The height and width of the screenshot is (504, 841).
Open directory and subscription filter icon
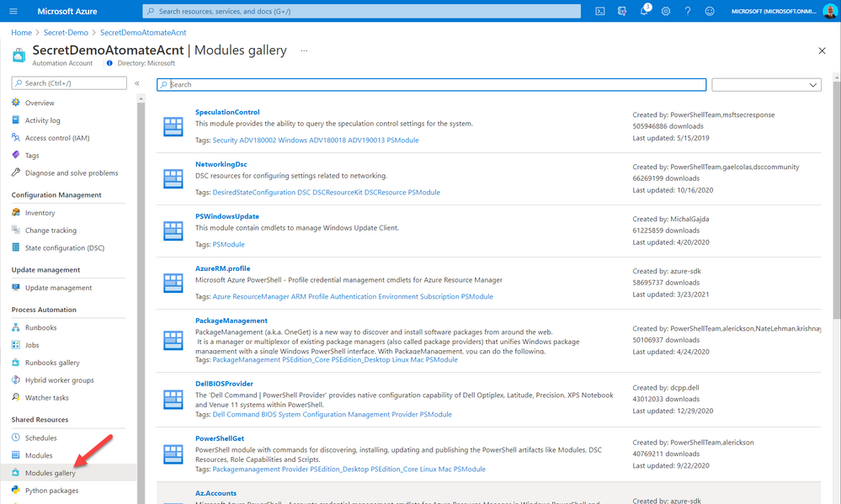tap(622, 12)
